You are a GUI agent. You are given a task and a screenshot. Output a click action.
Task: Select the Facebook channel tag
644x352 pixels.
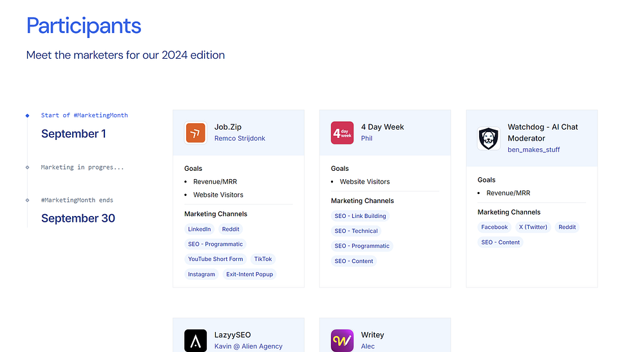(494, 227)
